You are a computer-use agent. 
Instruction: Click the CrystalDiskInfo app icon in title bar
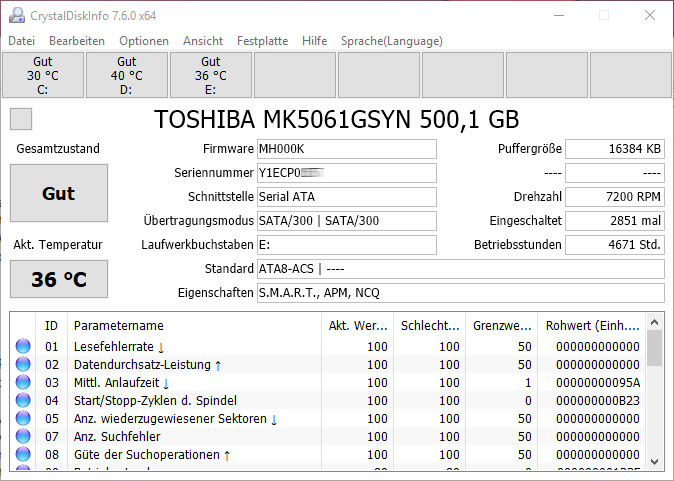17,15
